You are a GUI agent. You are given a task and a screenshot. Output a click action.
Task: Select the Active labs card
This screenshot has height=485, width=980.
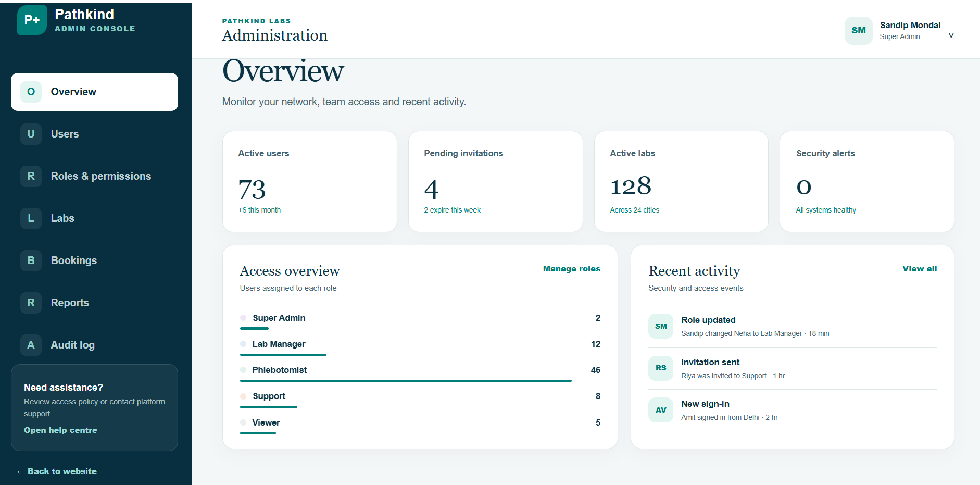(681, 181)
